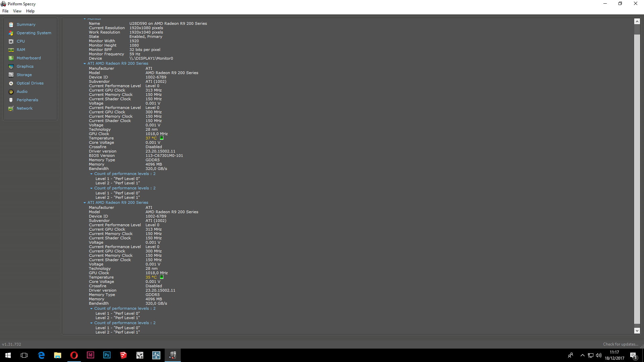Open the RAM section icon

pyautogui.click(x=11, y=50)
